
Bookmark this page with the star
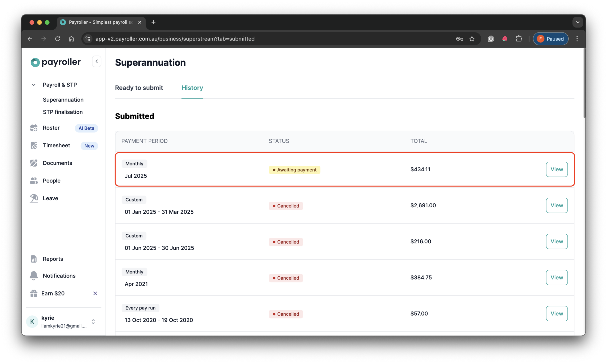pos(472,39)
